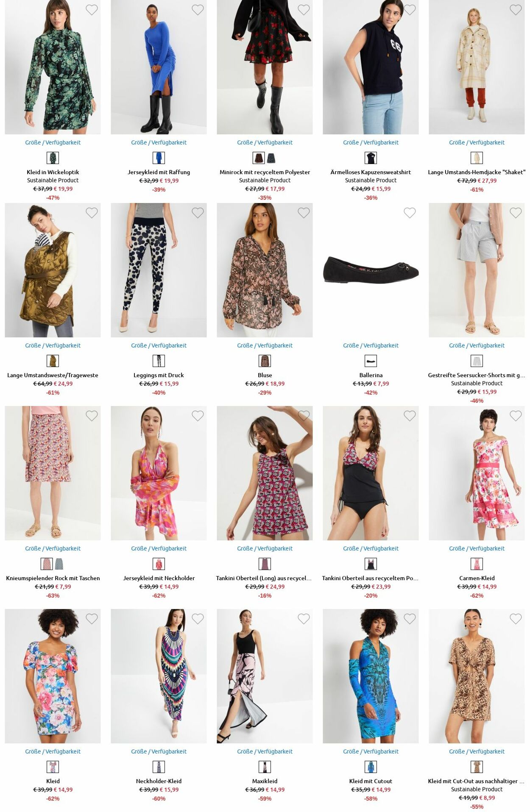
Task: Click wishlist heart on Ballerina shoe
Action: pyautogui.click(x=410, y=213)
